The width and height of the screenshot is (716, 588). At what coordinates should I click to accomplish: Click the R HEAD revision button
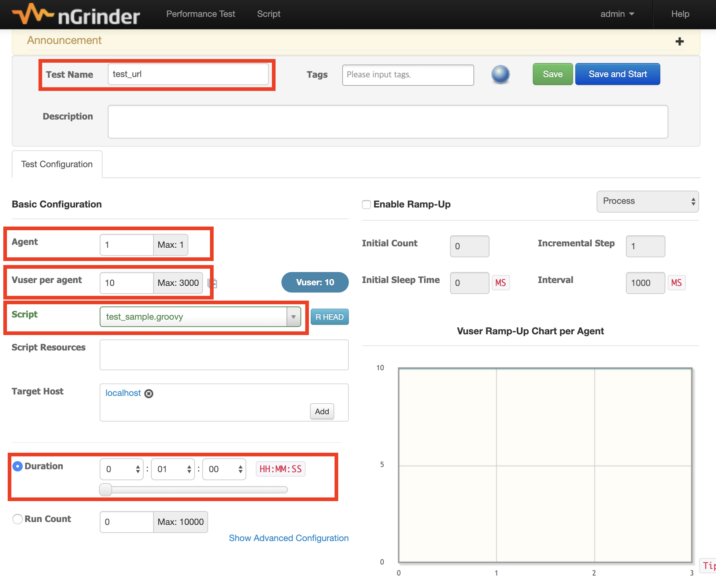[329, 317]
